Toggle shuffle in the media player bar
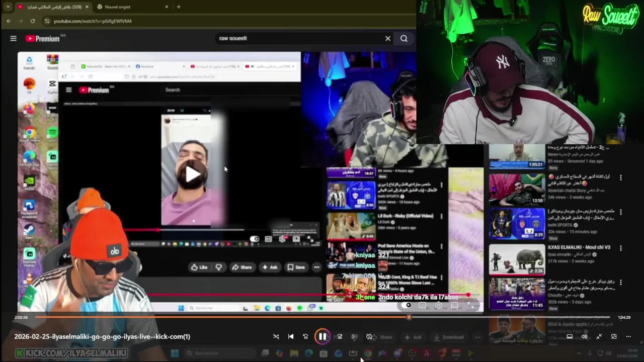 276,337
